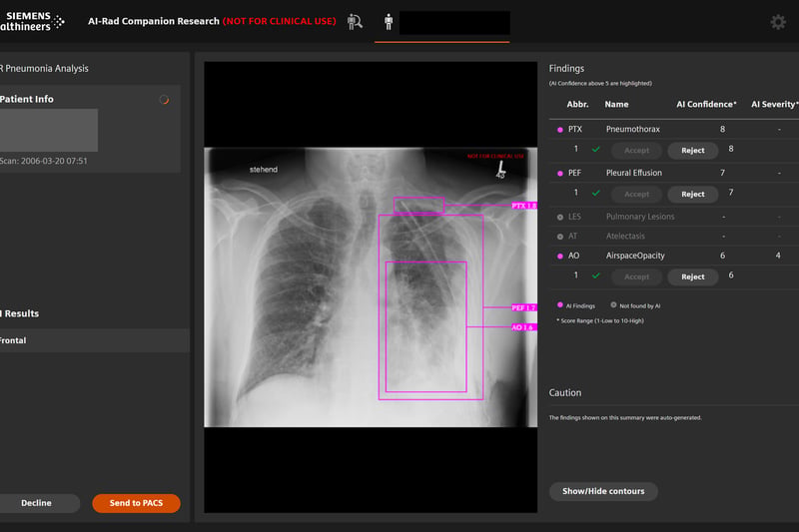Click the Name column header
Screen dimensions: 799x532
click(616, 105)
